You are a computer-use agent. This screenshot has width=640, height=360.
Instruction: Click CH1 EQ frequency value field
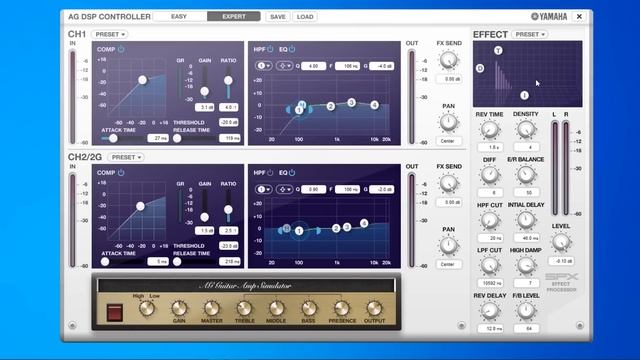(347, 66)
